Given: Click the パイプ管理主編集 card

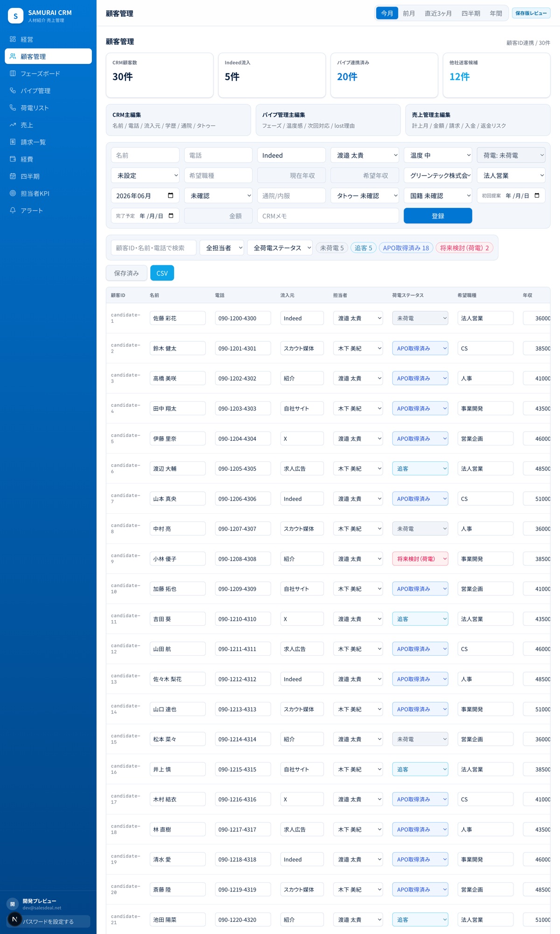Looking at the screenshot, I should point(328,120).
